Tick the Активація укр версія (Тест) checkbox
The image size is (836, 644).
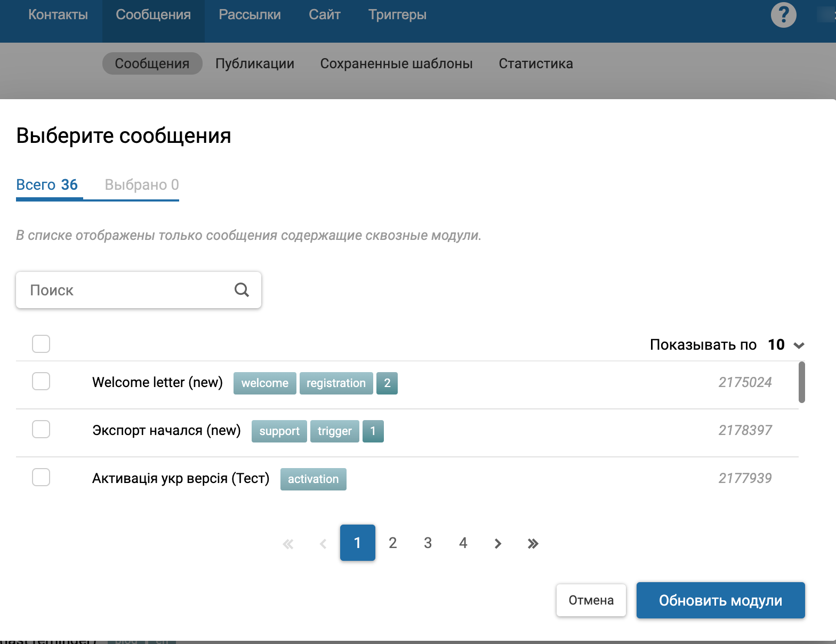(41, 477)
